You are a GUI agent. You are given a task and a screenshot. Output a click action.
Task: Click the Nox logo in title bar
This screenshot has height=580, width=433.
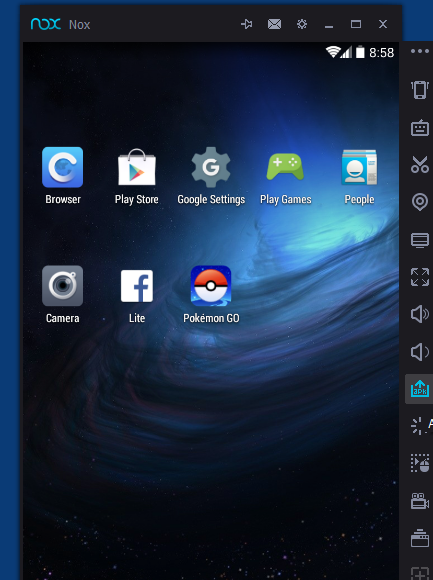pyautogui.click(x=45, y=24)
